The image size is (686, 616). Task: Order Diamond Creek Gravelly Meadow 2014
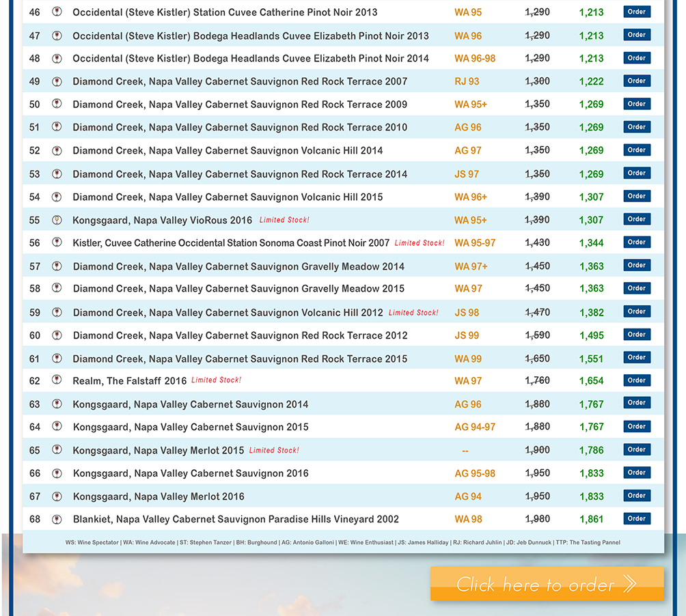pyautogui.click(x=637, y=266)
